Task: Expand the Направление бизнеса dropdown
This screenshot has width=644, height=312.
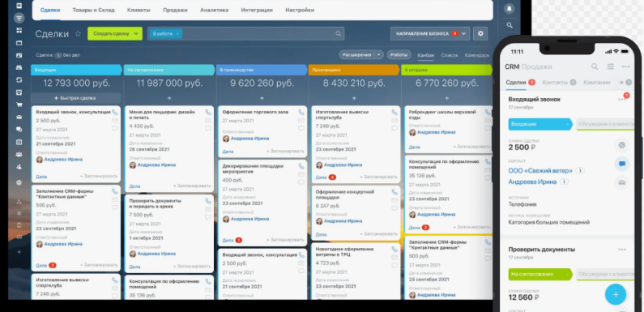Action: (x=463, y=34)
